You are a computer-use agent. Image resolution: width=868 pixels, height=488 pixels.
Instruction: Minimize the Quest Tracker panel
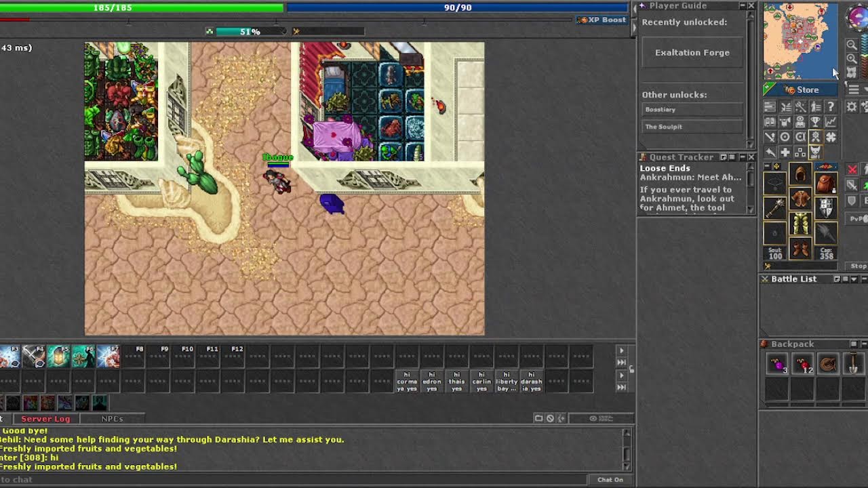tap(742, 157)
